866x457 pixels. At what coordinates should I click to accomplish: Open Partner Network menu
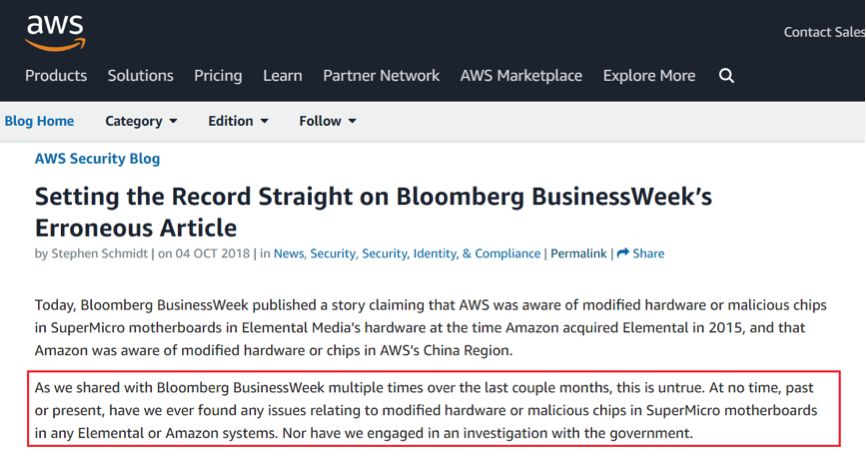tap(381, 76)
